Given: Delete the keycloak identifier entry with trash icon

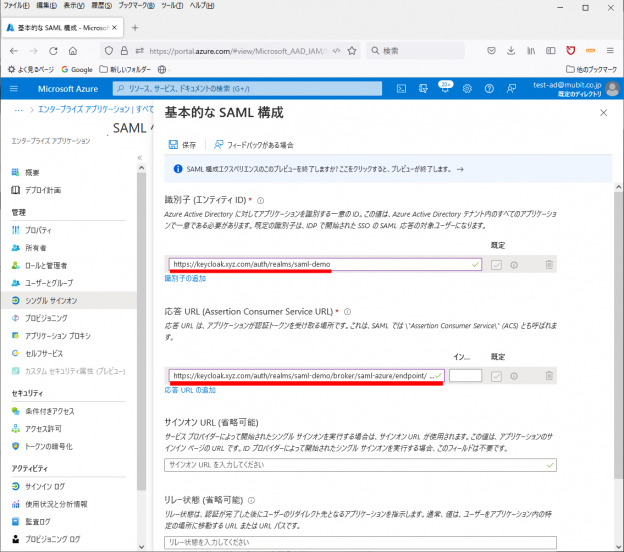Looking at the screenshot, I should point(549,265).
